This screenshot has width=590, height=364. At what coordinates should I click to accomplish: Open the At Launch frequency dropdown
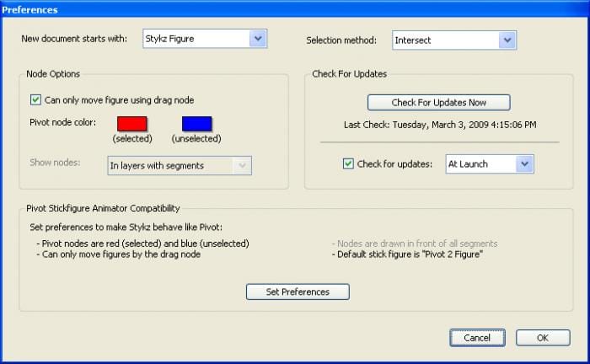[490, 164]
